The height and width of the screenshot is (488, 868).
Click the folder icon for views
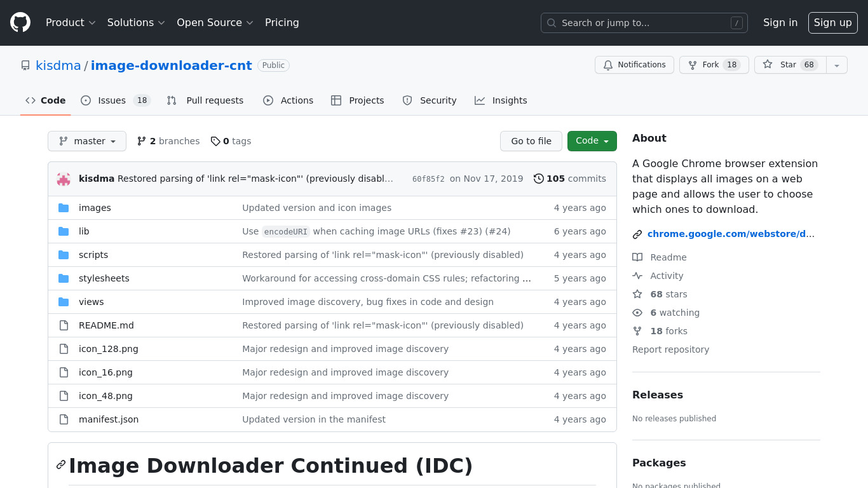point(64,302)
